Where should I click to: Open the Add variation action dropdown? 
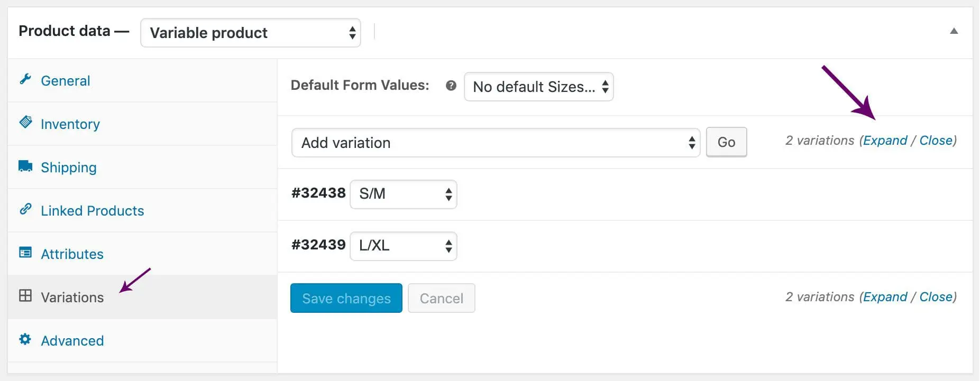pyautogui.click(x=495, y=142)
